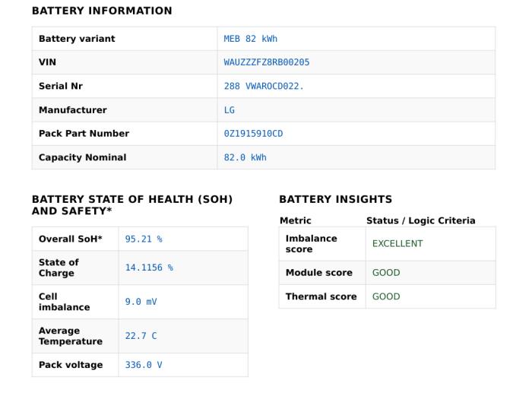Select the State of Charge 14.1156 % value
The width and height of the screenshot is (532, 399).
[149, 268]
